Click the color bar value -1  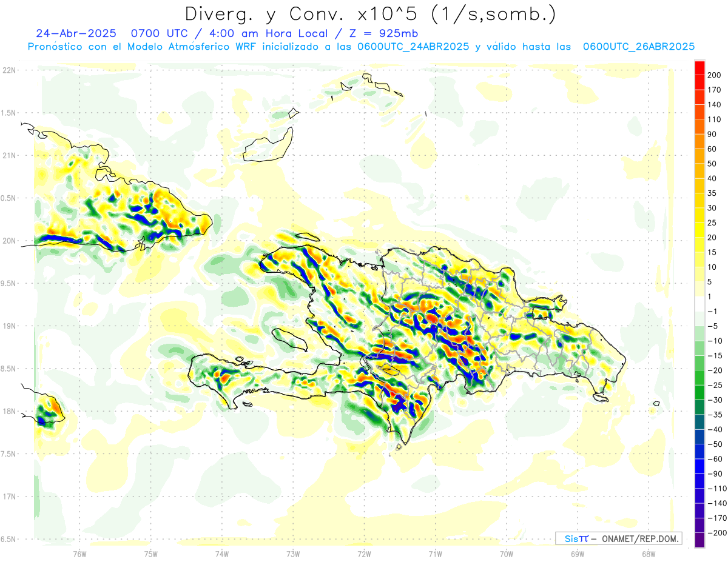[713, 311]
